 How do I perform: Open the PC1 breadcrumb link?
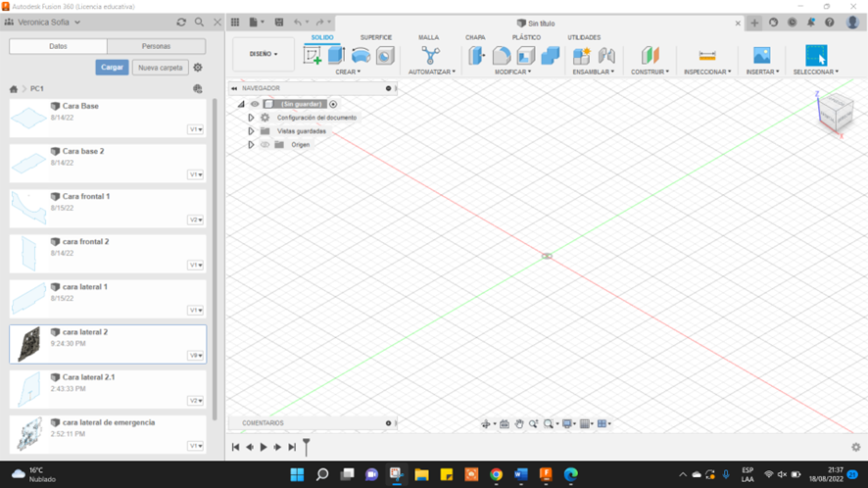click(x=37, y=88)
